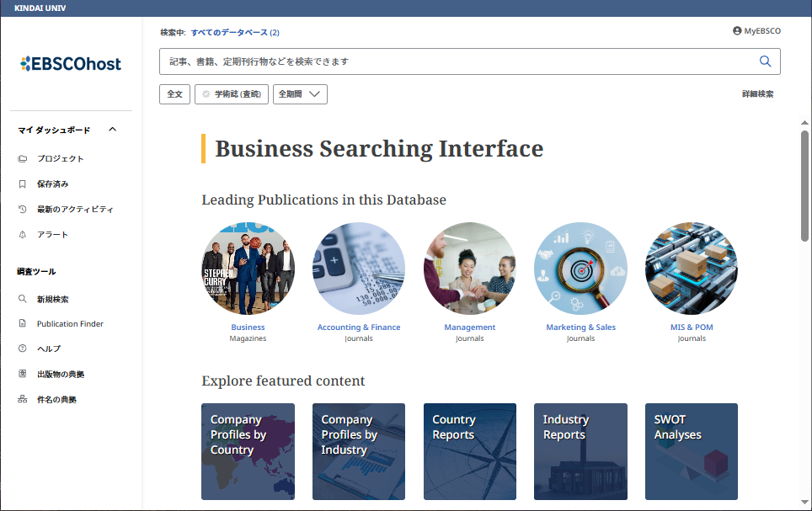The height and width of the screenshot is (511, 812).
Task: Click the Marketing & Sales target thumbnail
Action: point(580,269)
